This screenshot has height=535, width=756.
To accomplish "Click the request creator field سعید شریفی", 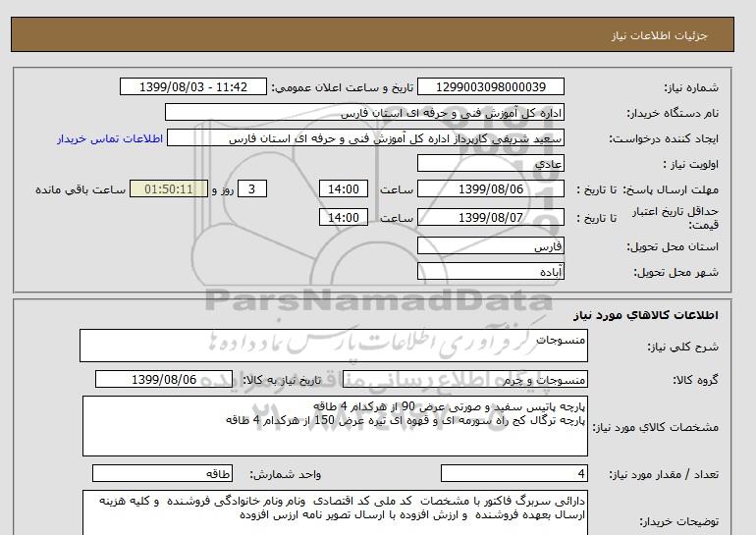I will point(365,137).
